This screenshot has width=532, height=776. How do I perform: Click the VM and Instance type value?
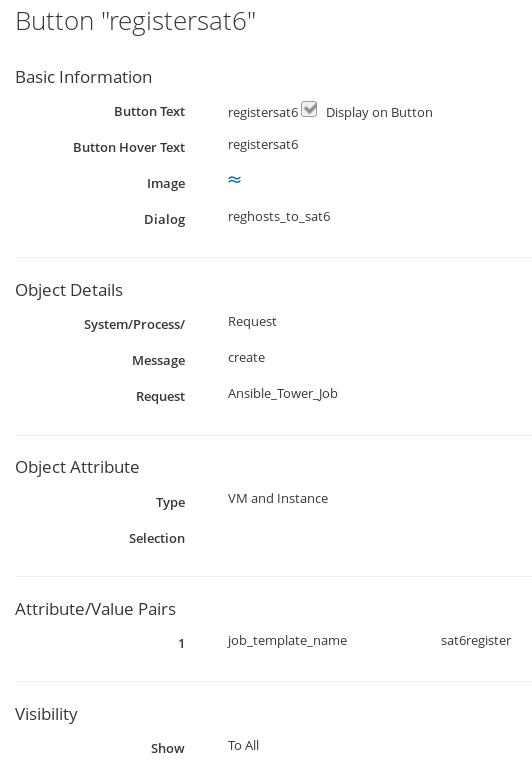click(278, 498)
